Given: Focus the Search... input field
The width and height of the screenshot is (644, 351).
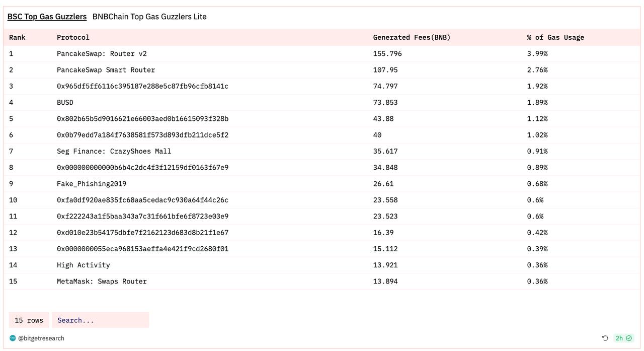Looking at the screenshot, I should coord(100,320).
